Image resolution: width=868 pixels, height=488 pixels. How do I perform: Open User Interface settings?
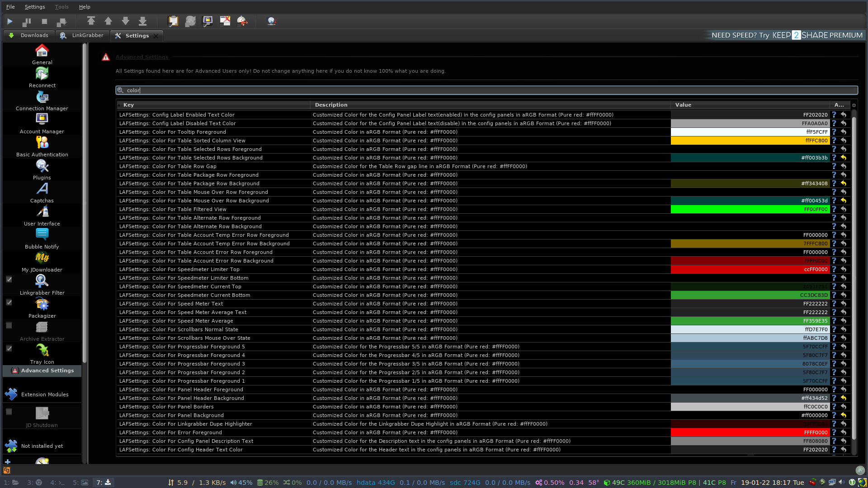(42, 216)
